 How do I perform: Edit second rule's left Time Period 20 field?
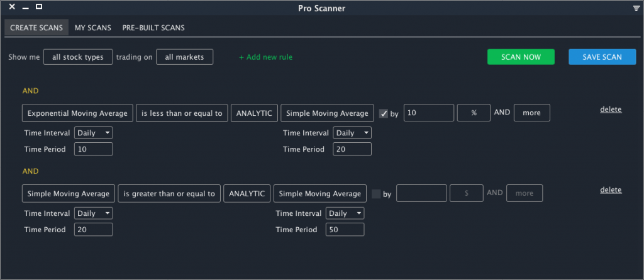click(93, 230)
